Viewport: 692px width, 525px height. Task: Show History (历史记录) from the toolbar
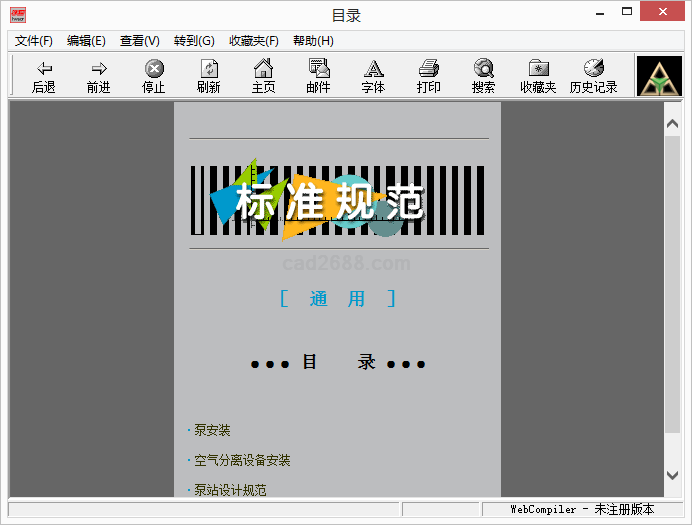pos(593,69)
